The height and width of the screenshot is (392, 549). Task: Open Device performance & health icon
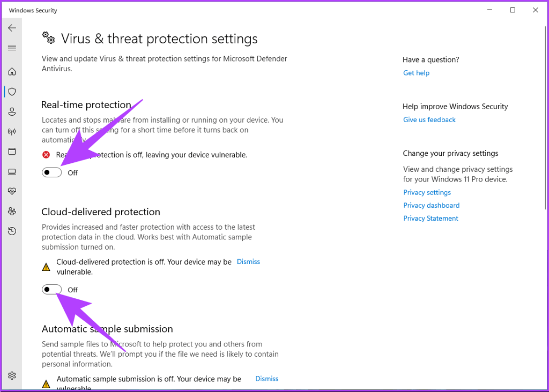(x=12, y=191)
